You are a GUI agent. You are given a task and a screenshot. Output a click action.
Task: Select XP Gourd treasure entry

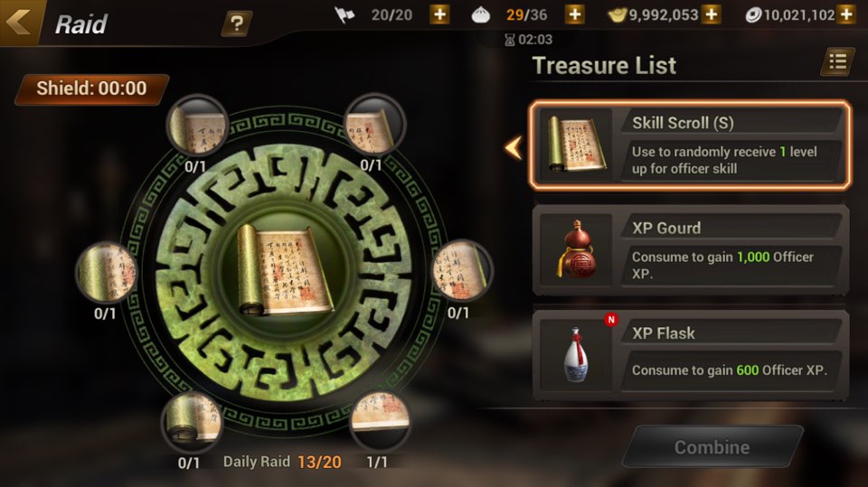[x=690, y=250]
